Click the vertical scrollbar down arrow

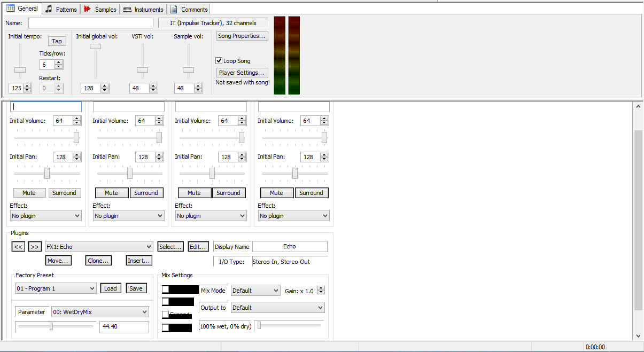tap(638, 336)
